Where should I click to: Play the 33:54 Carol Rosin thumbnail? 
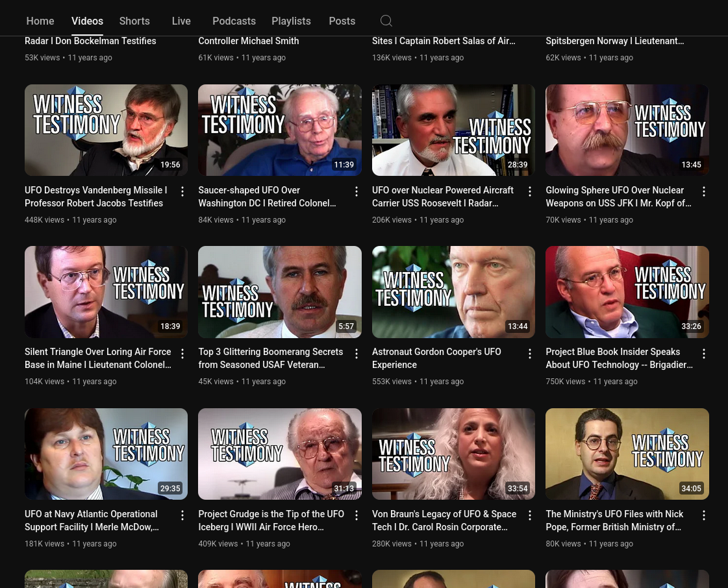pos(453,454)
